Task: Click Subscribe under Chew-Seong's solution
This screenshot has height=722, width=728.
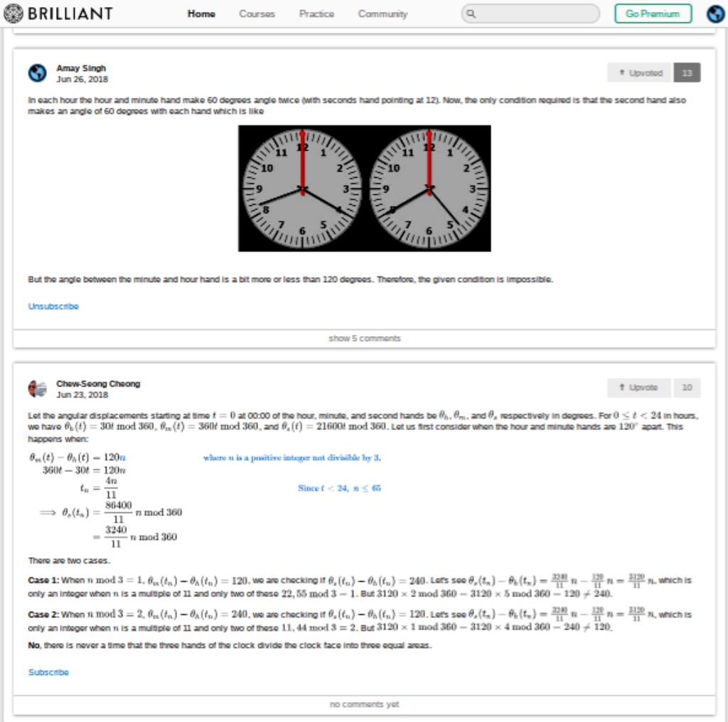Action: [48, 672]
